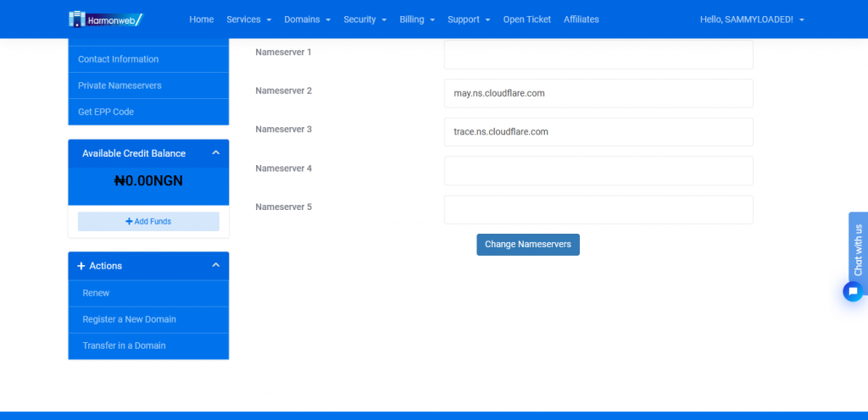Screen dimensions: 868x420
Task: Open the Security dropdown menu
Action: coord(364,19)
